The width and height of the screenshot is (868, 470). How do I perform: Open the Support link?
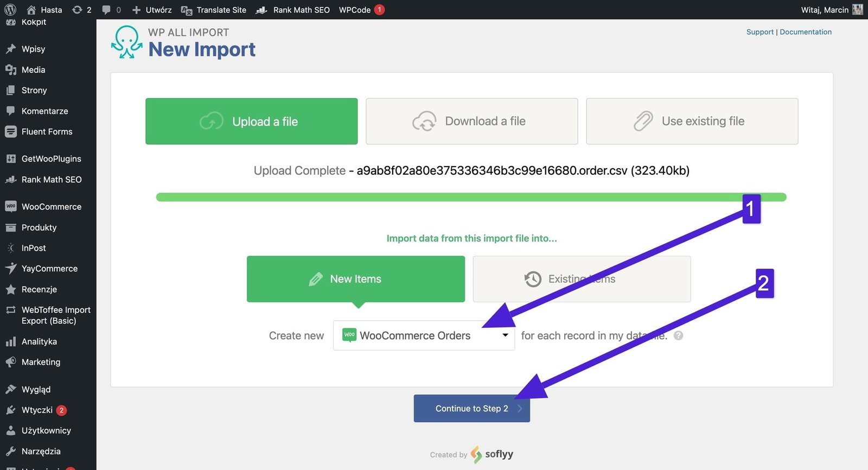[x=759, y=32]
